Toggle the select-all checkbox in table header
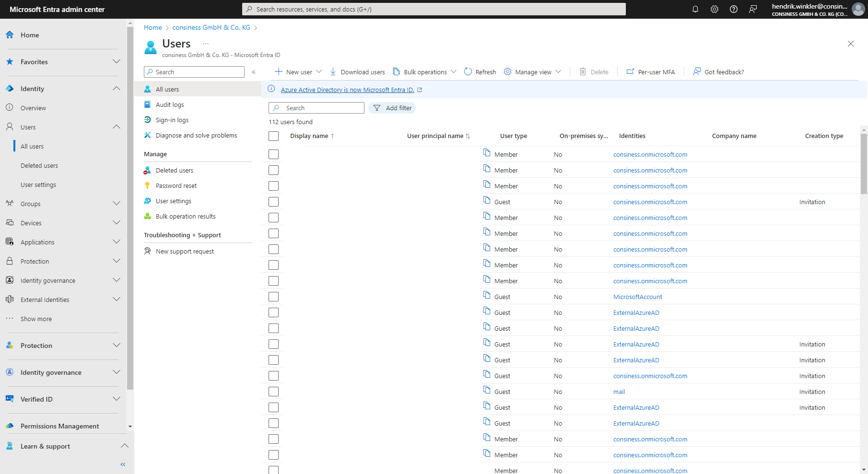This screenshot has height=474, width=868. (274, 136)
